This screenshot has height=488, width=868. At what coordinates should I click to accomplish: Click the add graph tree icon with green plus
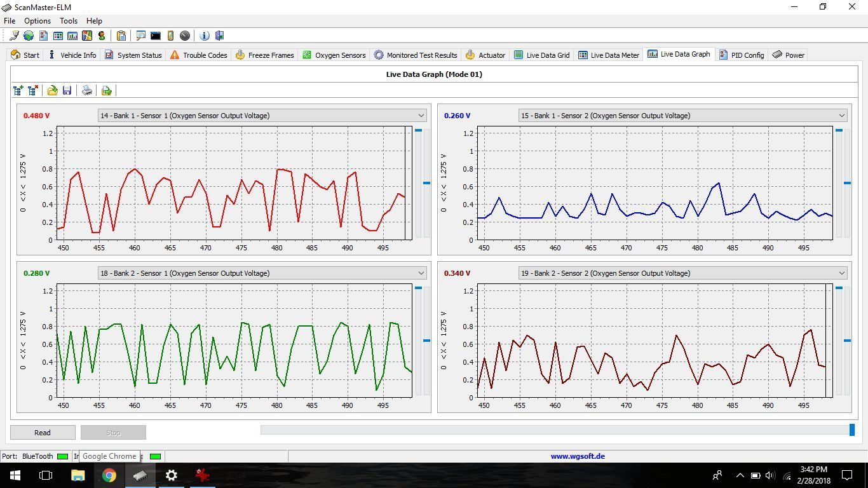point(18,91)
